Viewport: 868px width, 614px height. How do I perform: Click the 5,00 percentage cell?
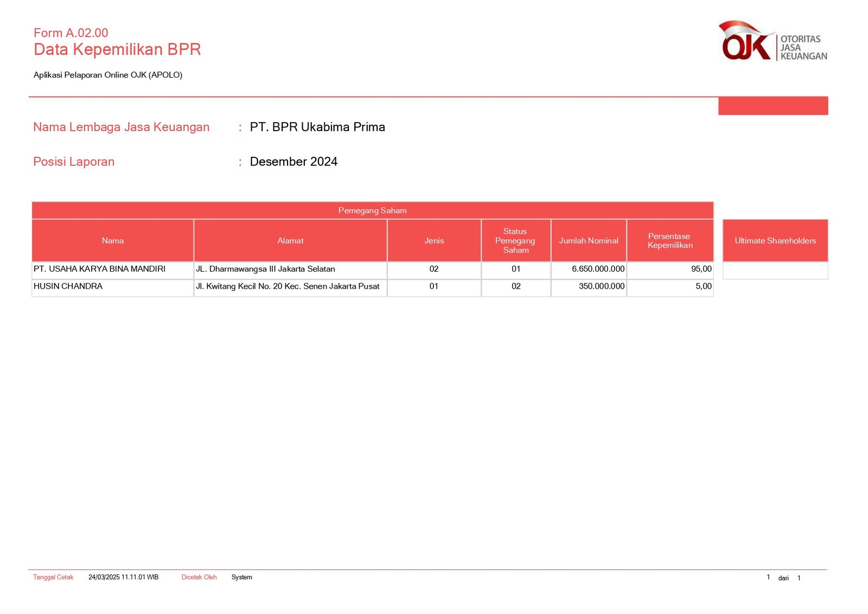pos(703,286)
